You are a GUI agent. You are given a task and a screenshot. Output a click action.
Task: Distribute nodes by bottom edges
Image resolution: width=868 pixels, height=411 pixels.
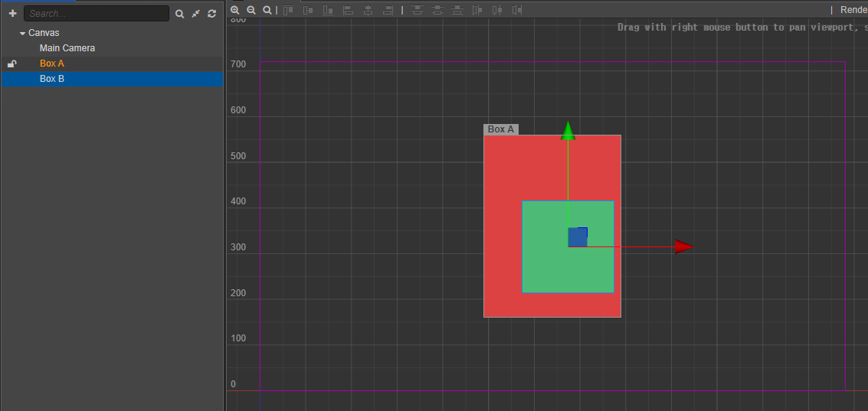tap(457, 10)
